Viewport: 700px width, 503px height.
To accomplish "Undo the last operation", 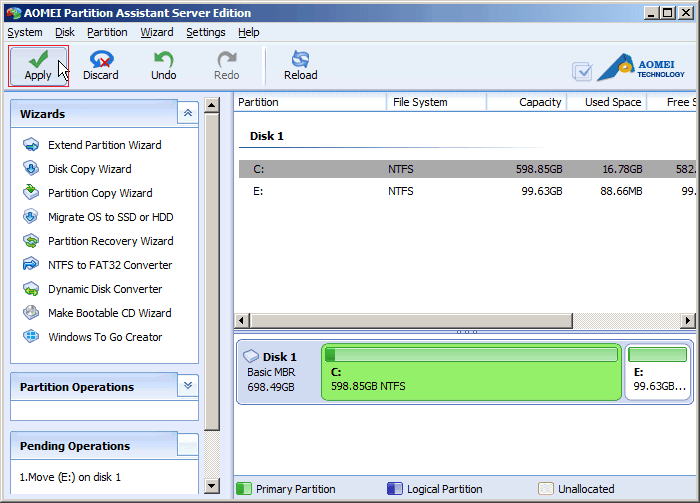I will (163, 66).
